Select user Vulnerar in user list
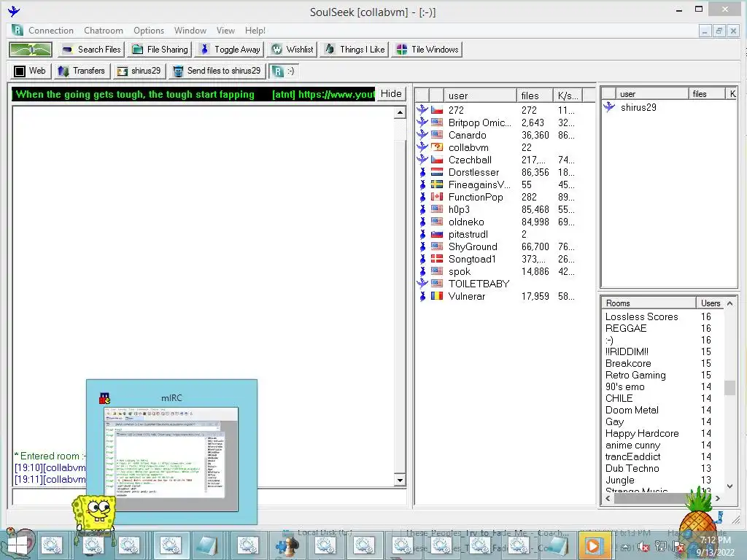The image size is (747, 560). (466, 296)
